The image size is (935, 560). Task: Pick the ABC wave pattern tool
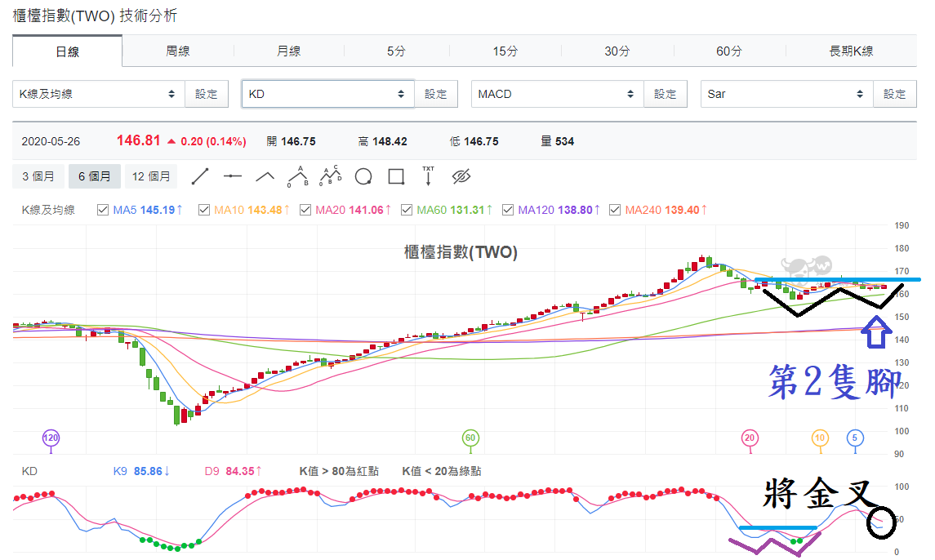click(297, 176)
